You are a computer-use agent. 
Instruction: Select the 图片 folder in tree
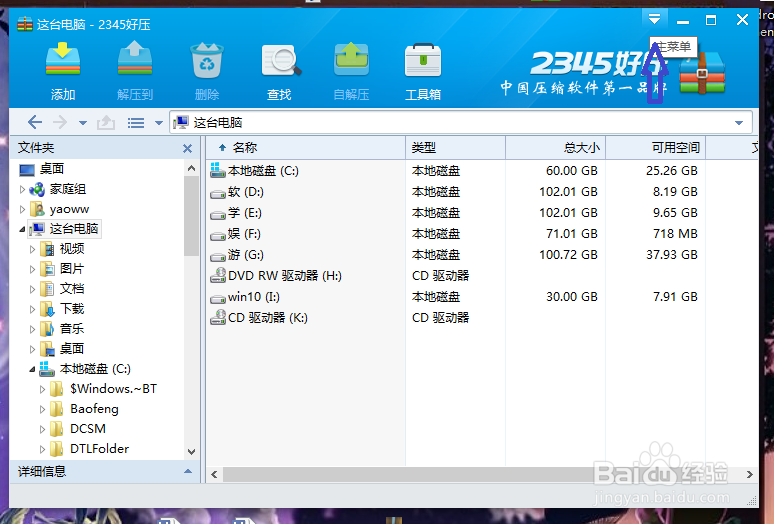72,268
